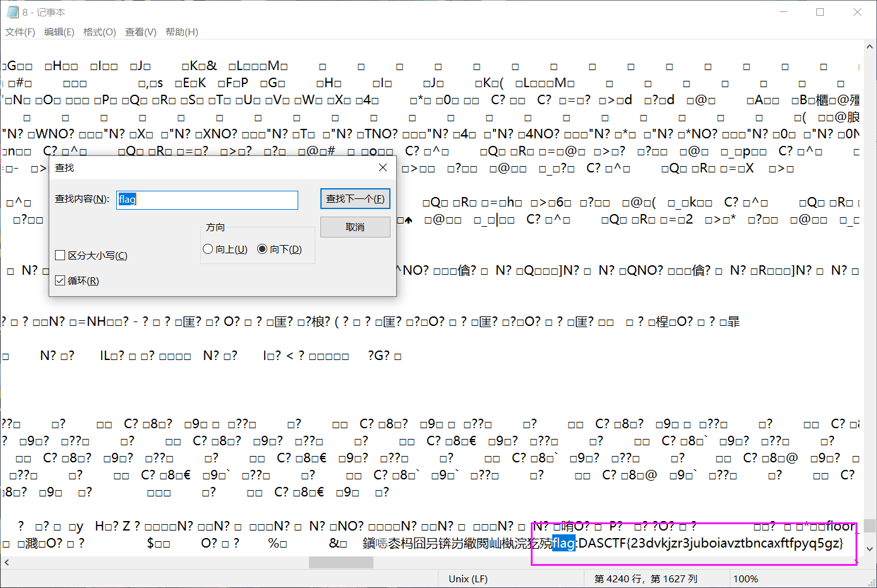Viewport: 877px width, 588px height.
Task: Click the '100%' zoom status entry
Action: [746, 579]
